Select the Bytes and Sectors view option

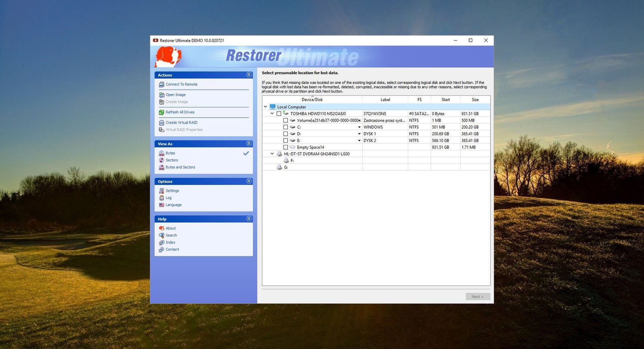coord(180,167)
